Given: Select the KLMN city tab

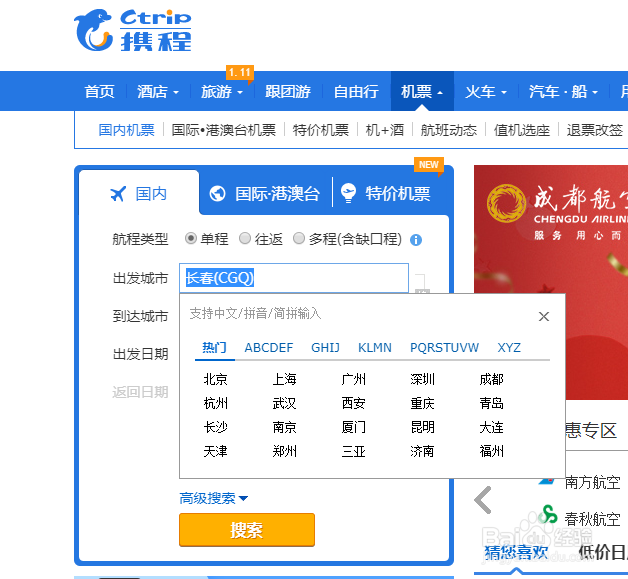Looking at the screenshot, I should [375, 348].
